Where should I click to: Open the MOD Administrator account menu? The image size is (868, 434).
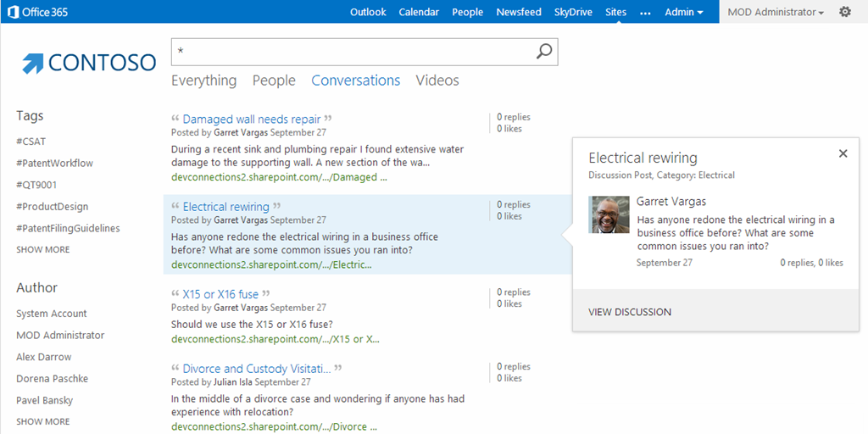pos(776,12)
